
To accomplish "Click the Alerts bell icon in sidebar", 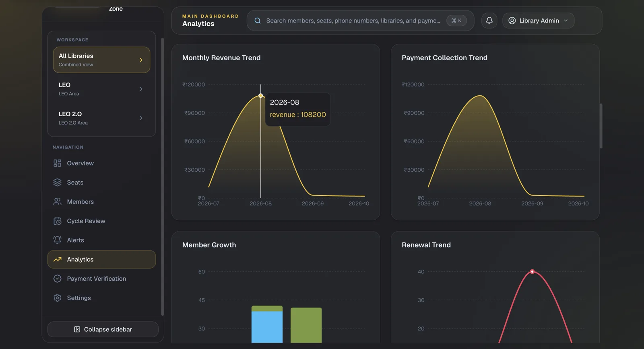I will tap(58, 240).
